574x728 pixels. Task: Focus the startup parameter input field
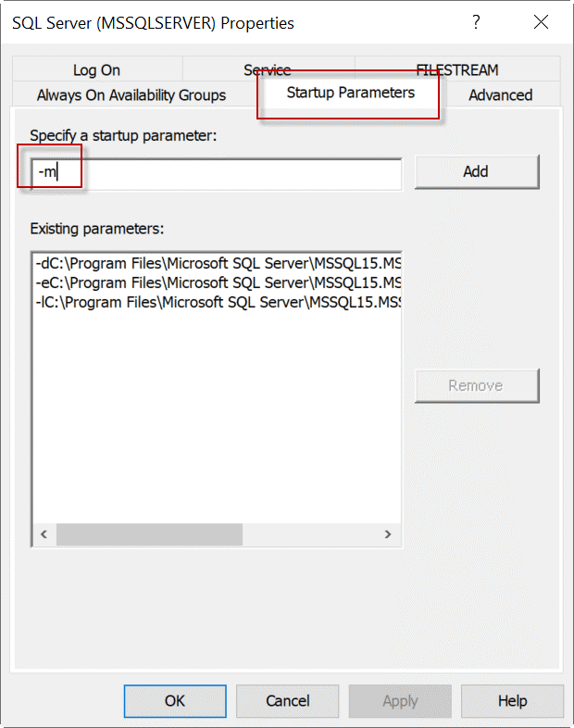point(217,173)
